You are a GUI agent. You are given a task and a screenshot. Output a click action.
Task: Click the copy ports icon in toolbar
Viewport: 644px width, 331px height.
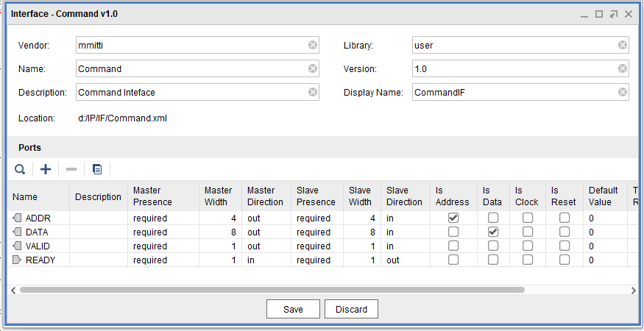(x=97, y=169)
